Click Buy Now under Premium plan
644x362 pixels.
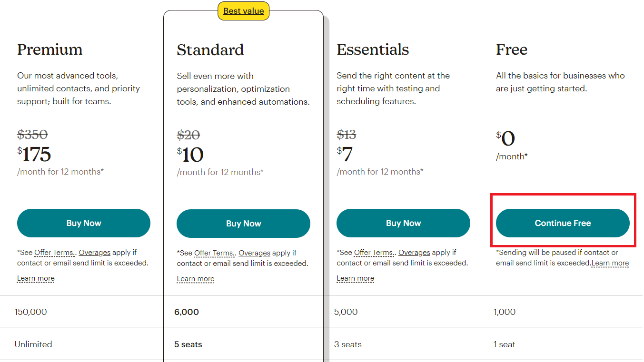(x=84, y=223)
